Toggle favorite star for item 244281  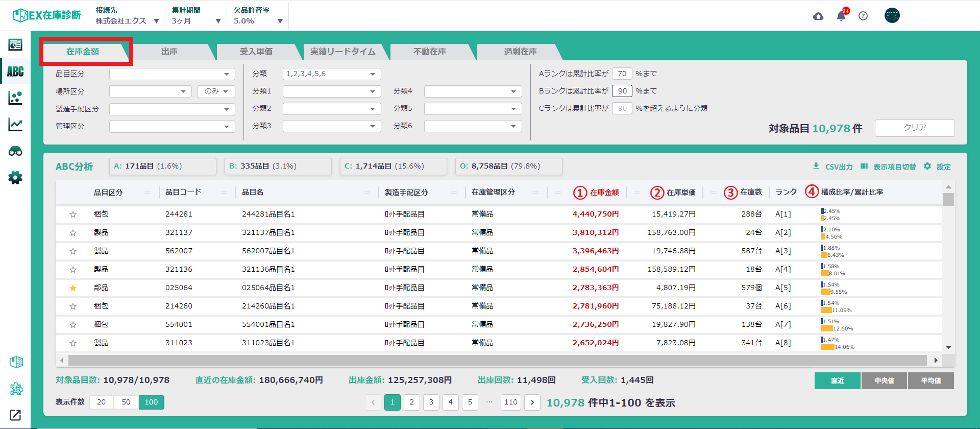pyautogui.click(x=73, y=214)
